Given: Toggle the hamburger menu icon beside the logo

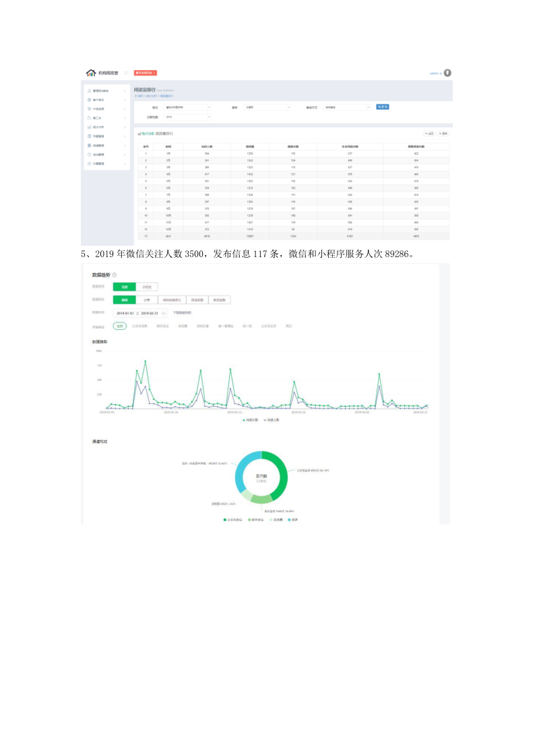Looking at the screenshot, I should [x=126, y=73].
